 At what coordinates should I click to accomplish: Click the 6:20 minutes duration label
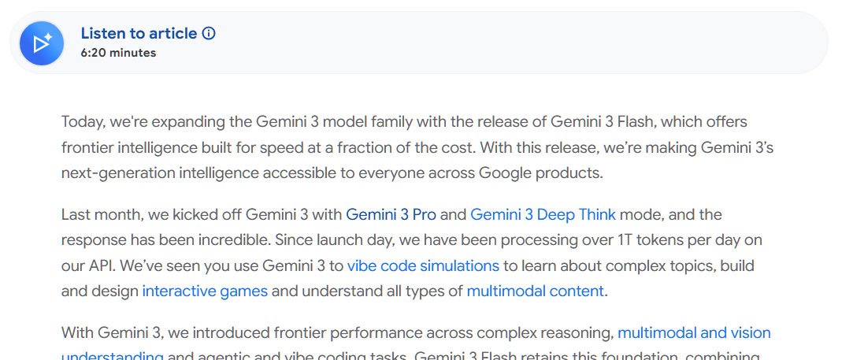[x=118, y=53]
